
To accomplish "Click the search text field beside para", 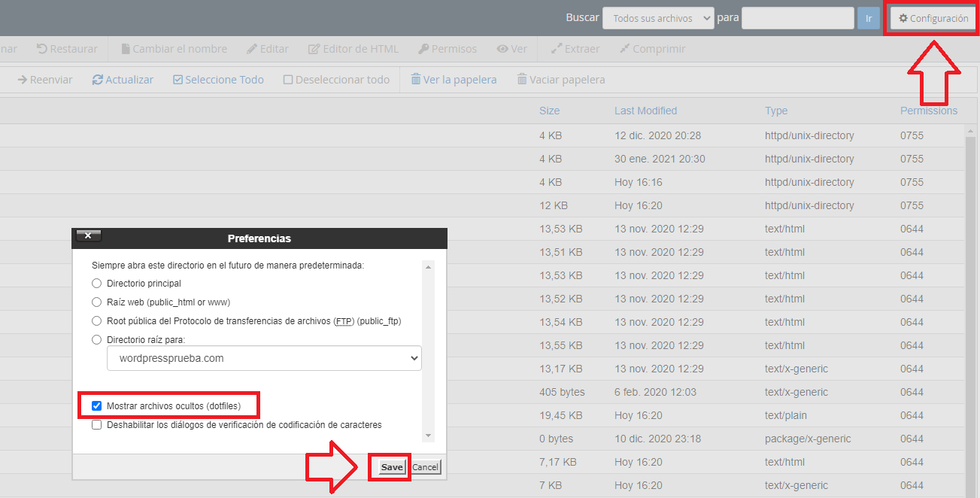I will pos(797,18).
